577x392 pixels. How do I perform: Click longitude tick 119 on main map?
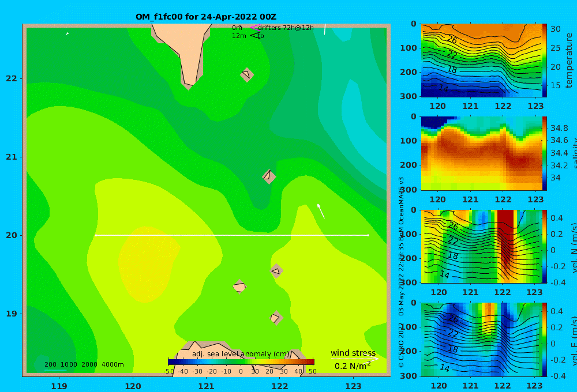point(59,386)
